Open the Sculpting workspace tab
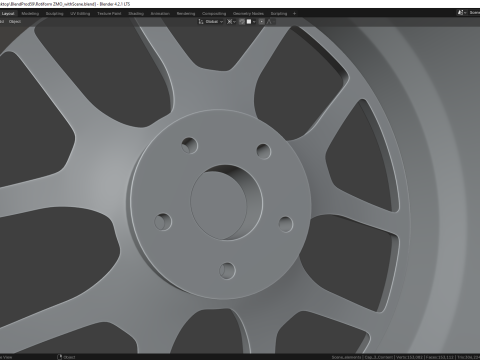 [54, 14]
